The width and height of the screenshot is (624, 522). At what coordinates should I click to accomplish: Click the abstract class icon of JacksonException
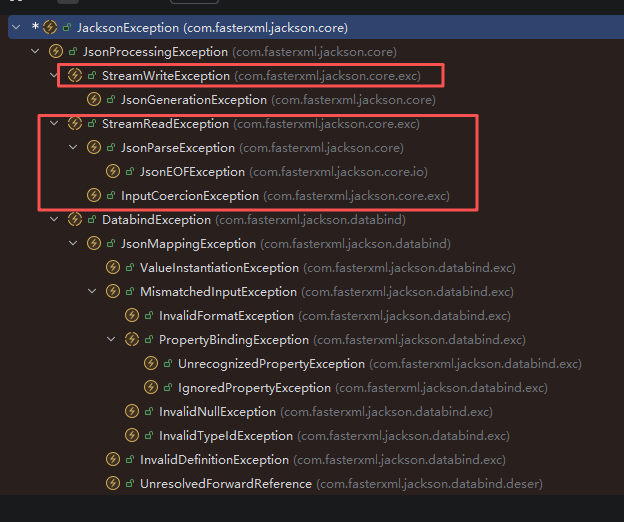51,27
